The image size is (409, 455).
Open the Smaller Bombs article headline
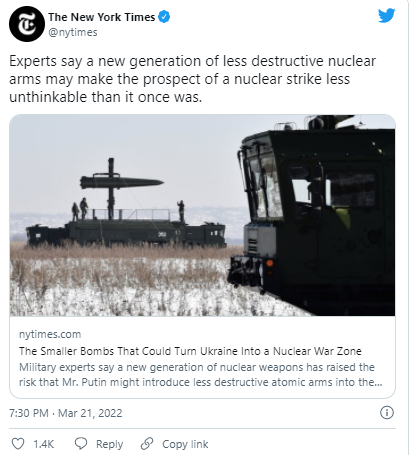(x=190, y=351)
